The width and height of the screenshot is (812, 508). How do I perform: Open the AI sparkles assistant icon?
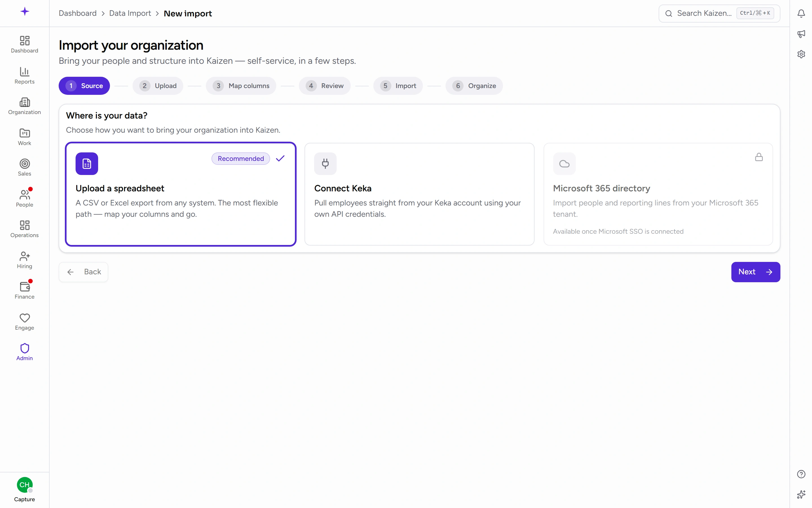801,494
